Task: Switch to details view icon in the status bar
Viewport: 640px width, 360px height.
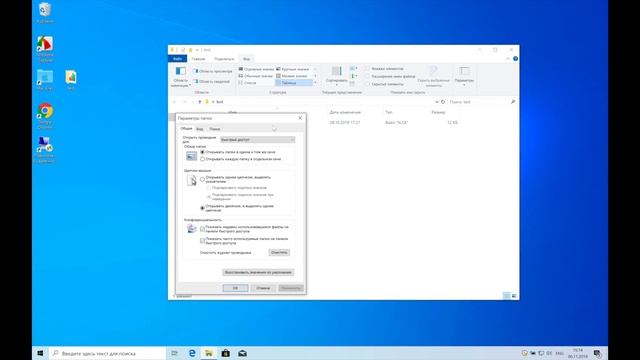Action: 507,296
